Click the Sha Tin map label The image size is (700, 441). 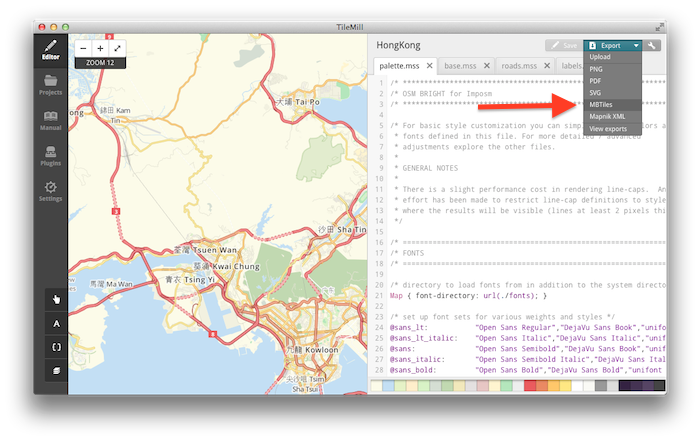(x=342, y=229)
